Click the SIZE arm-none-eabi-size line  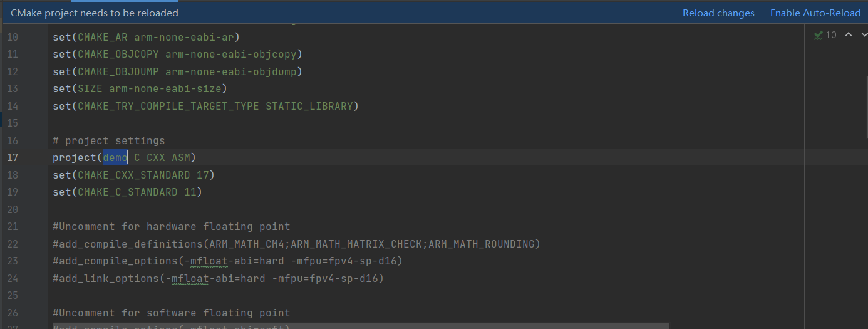pyautogui.click(x=140, y=89)
